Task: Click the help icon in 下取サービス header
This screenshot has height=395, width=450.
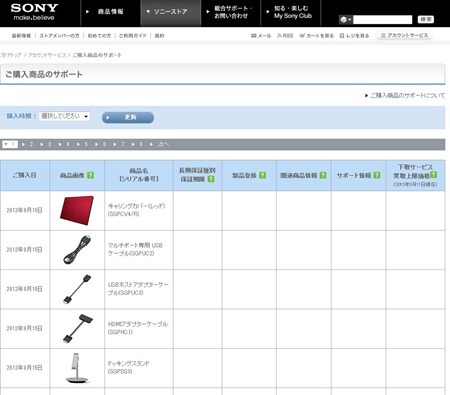Action: tap(433, 175)
